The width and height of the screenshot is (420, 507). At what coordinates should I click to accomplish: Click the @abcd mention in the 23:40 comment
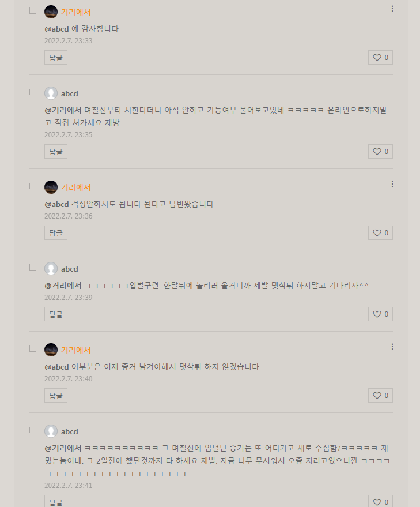pos(56,367)
